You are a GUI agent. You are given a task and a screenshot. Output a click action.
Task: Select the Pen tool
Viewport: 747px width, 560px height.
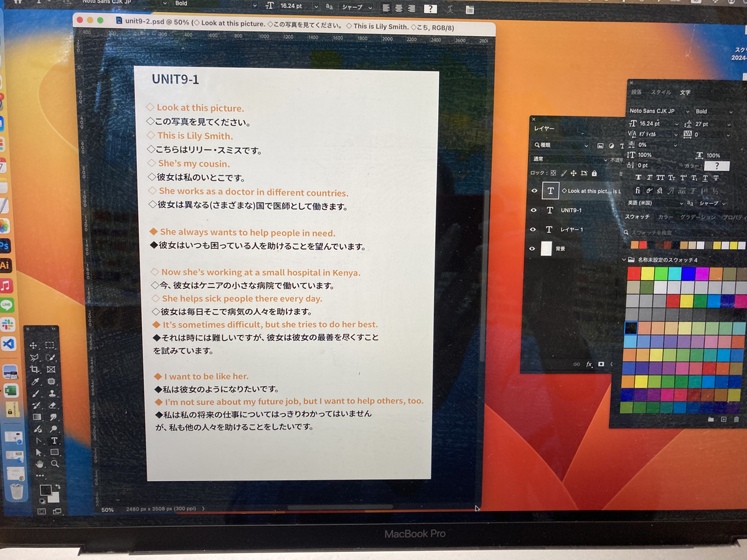click(39, 441)
